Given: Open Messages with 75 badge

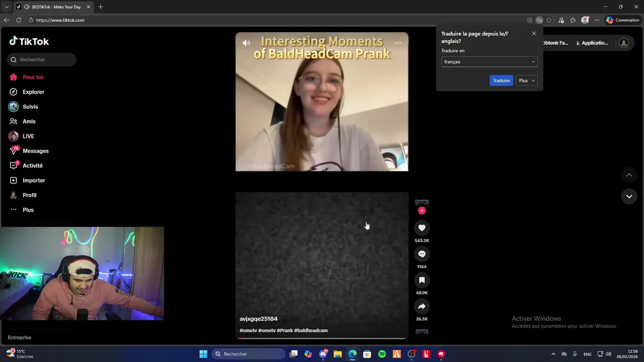Looking at the screenshot, I should click(x=29, y=151).
